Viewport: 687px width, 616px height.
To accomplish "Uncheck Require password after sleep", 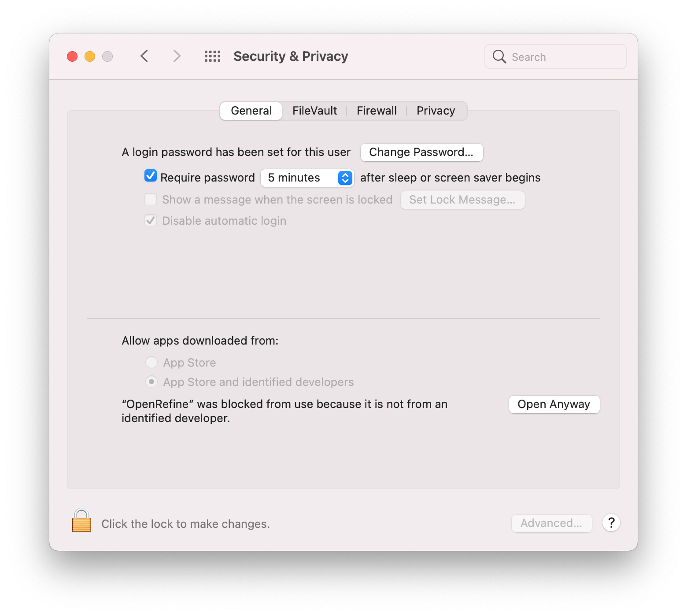I will click(150, 176).
